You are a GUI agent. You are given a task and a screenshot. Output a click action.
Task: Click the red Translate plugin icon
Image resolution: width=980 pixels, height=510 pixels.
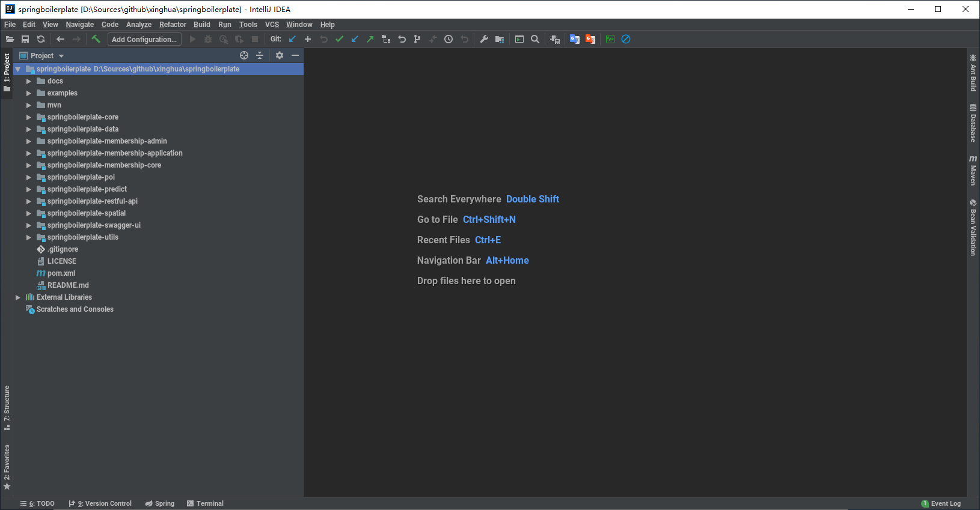(590, 39)
